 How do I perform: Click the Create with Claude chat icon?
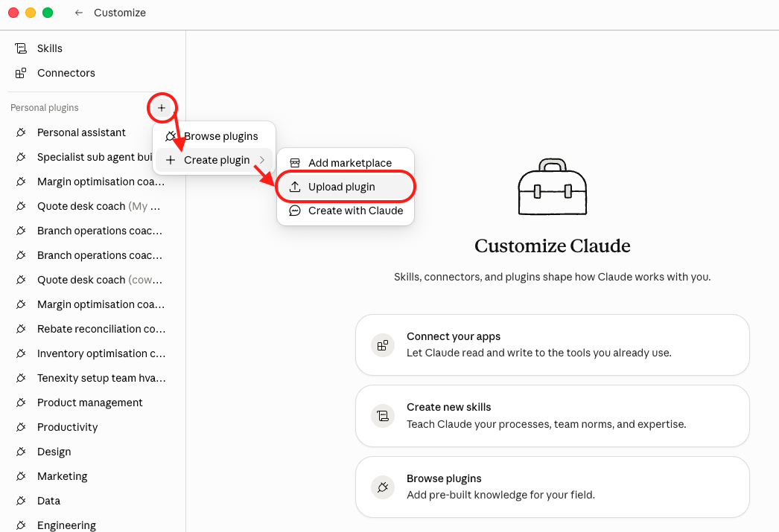point(295,211)
